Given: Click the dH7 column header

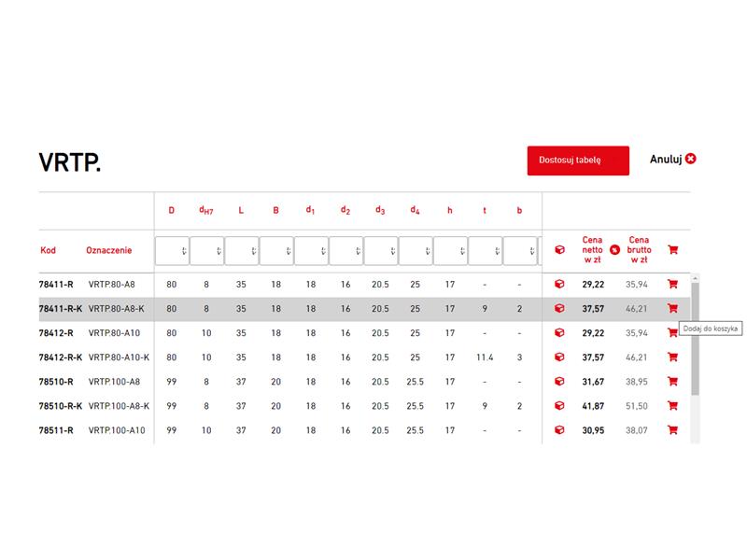Looking at the screenshot, I should pos(206,211).
